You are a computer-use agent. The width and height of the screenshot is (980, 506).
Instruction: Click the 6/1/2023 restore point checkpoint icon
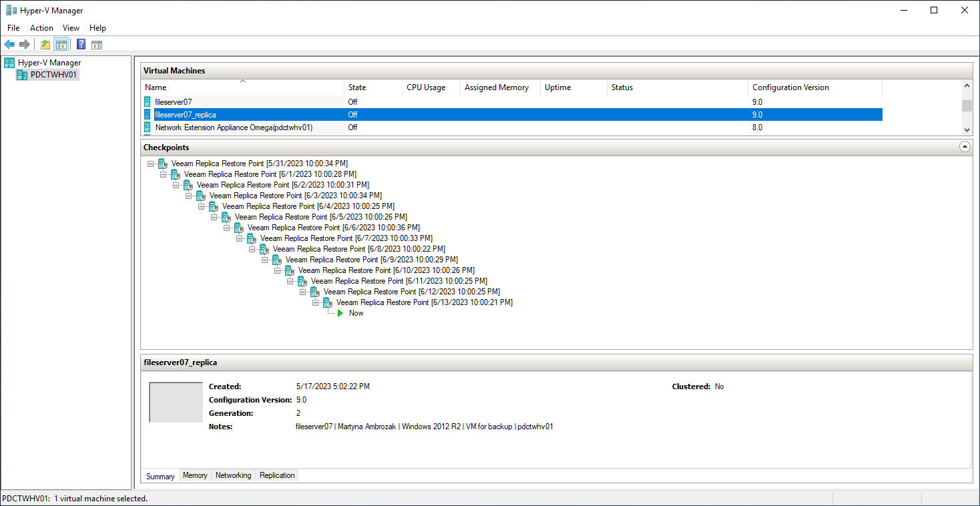click(x=175, y=174)
